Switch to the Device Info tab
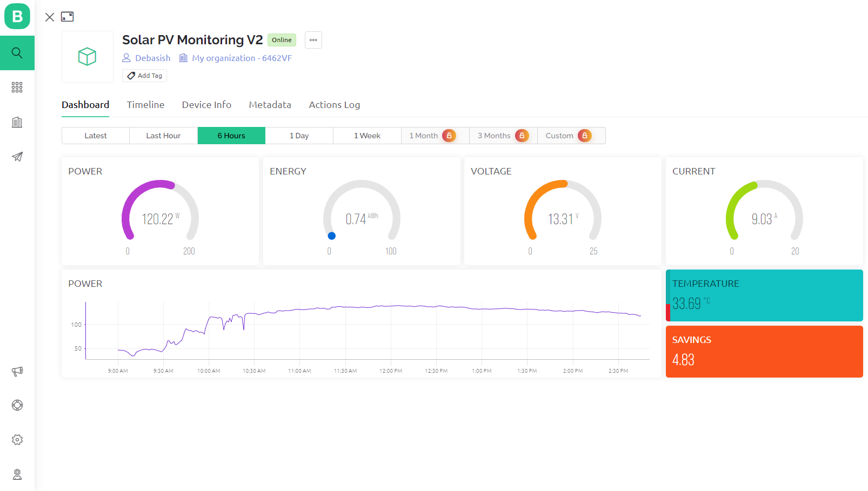Screen dimensions: 868x491 click(206, 105)
